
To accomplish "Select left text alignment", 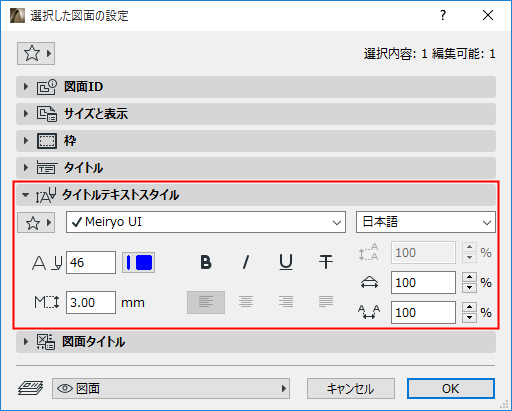I will click(x=206, y=302).
